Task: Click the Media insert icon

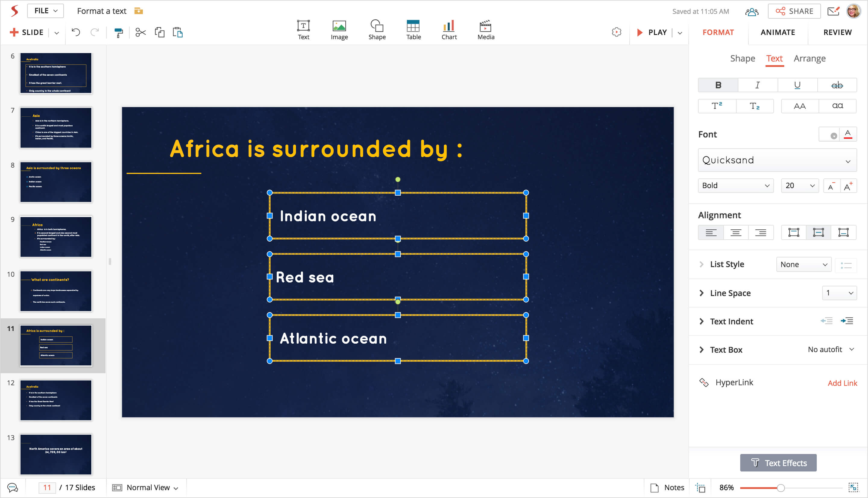Action: pos(486,30)
